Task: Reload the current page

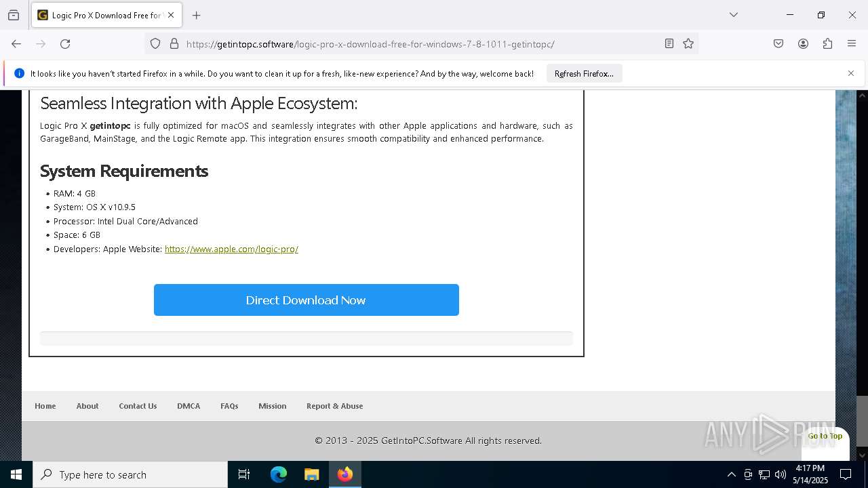Action: [65, 44]
